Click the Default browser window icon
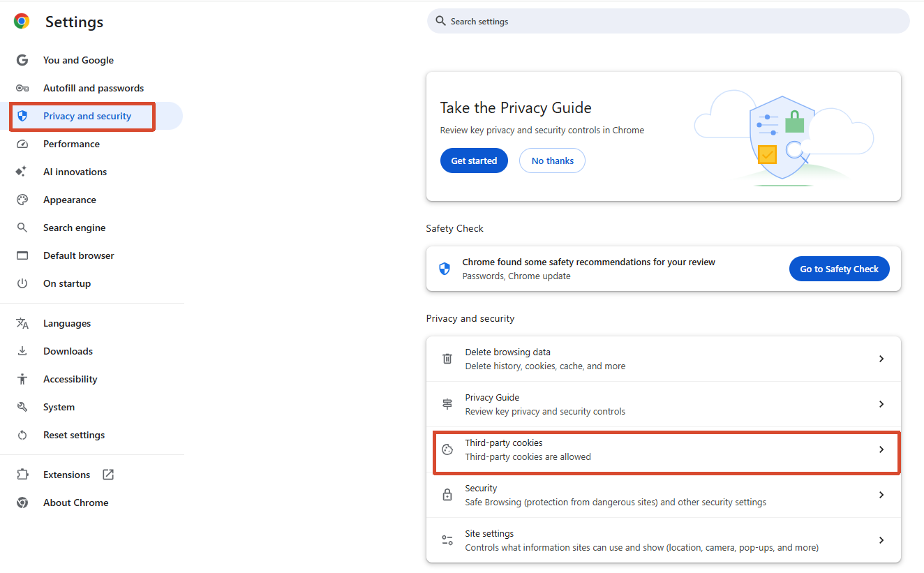This screenshot has height=573, width=924. click(22, 255)
